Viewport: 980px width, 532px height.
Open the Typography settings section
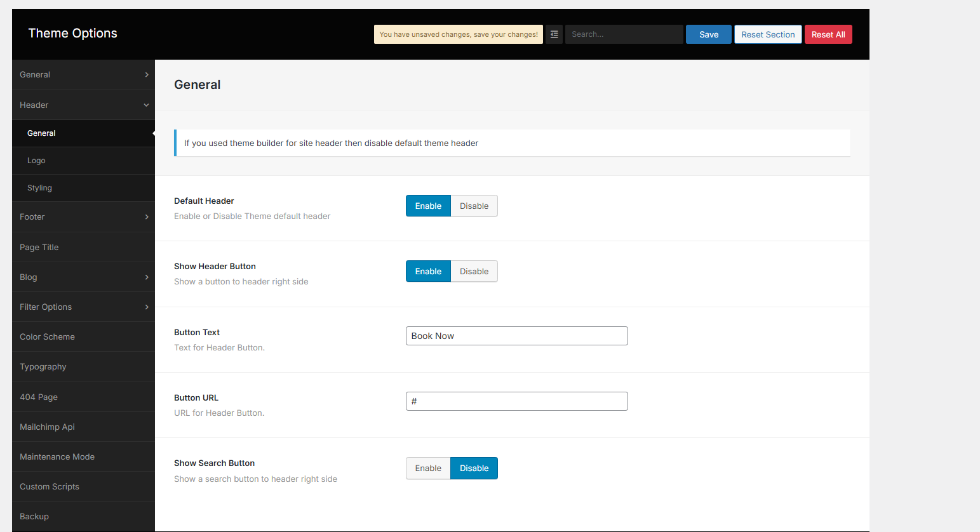[43, 367]
